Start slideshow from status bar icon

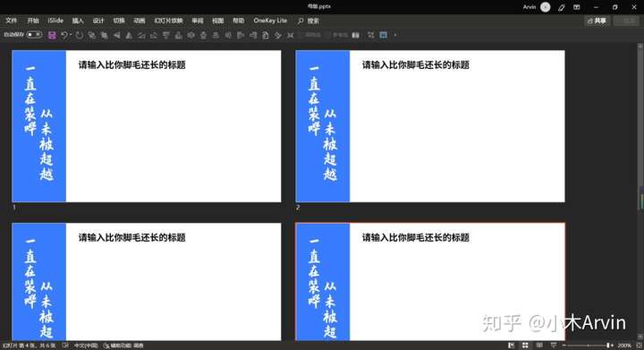[x=554, y=346]
